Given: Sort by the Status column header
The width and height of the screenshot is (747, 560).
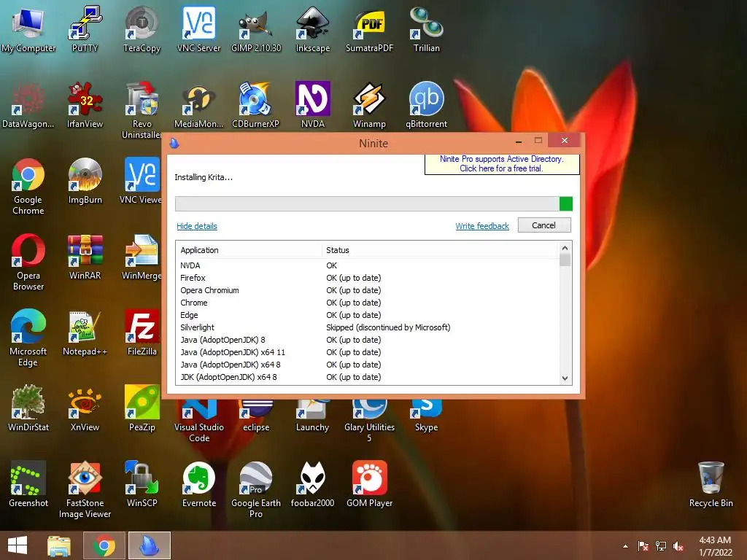Looking at the screenshot, I should pos(440,251).
